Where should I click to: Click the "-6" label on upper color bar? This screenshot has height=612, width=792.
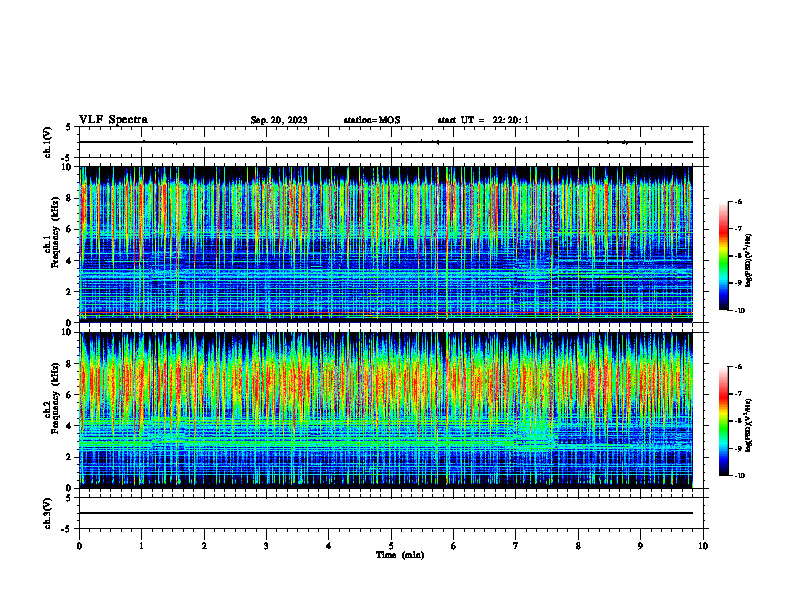[738, 201]
